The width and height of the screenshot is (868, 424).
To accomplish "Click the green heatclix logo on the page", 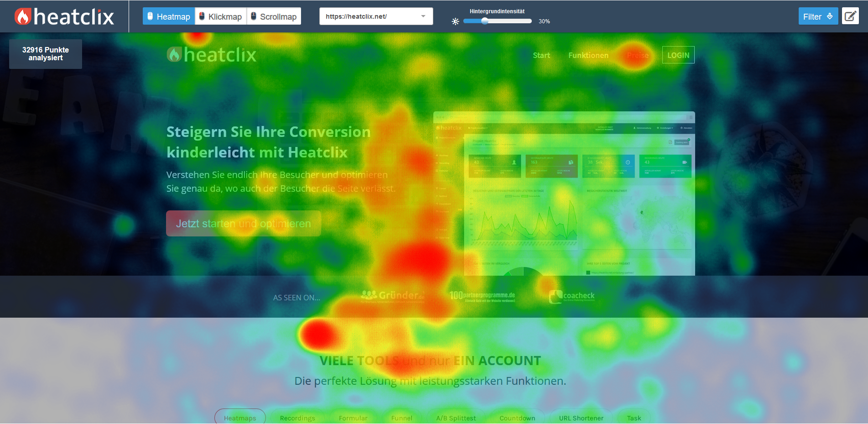I will 211,55.
